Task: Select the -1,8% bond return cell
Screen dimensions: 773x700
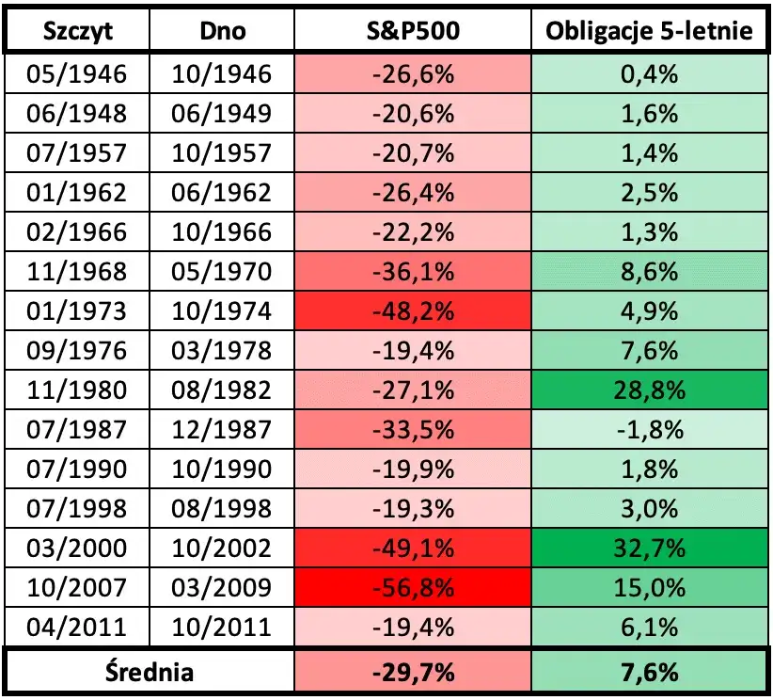Action: point(650,431)
